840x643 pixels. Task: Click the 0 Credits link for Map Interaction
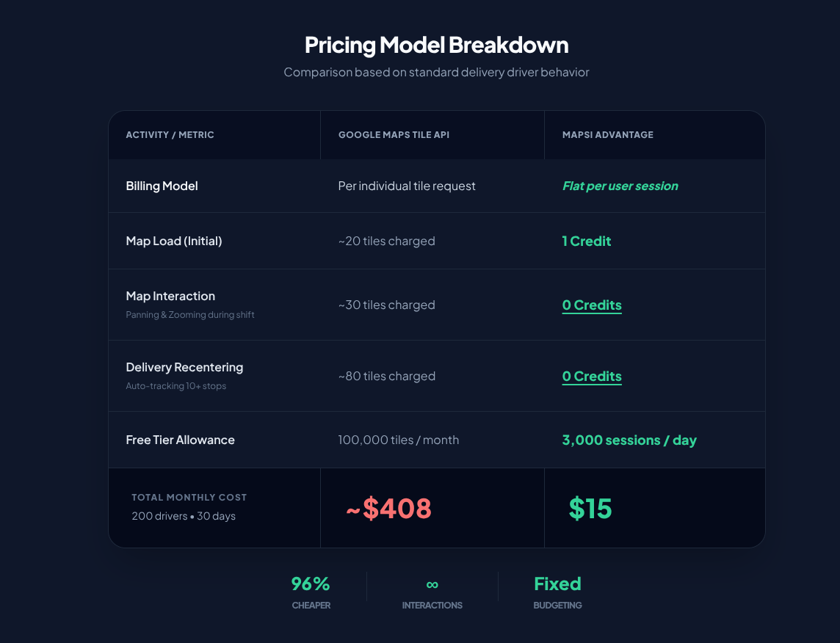pyautogui.click(x=592, y=305)
